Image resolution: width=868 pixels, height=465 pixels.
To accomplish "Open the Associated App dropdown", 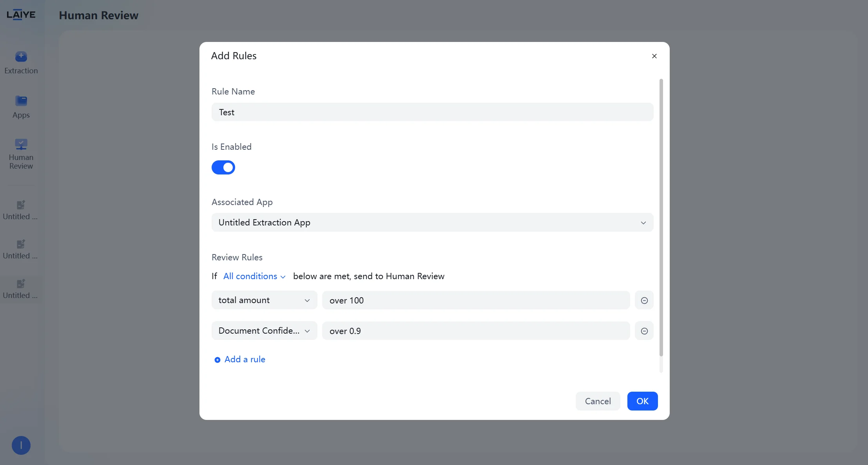I will 433,222.
